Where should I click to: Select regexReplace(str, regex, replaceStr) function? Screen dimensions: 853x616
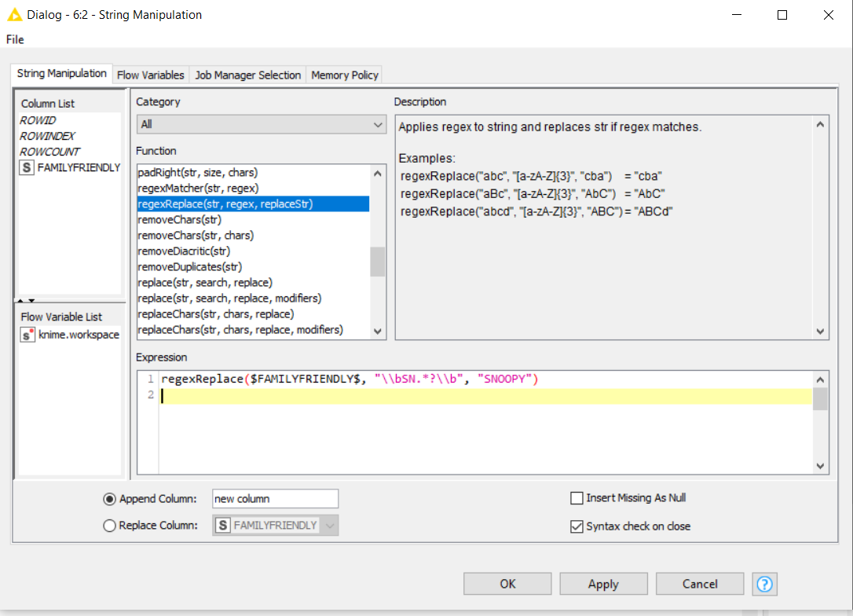[x=253, y=204]
